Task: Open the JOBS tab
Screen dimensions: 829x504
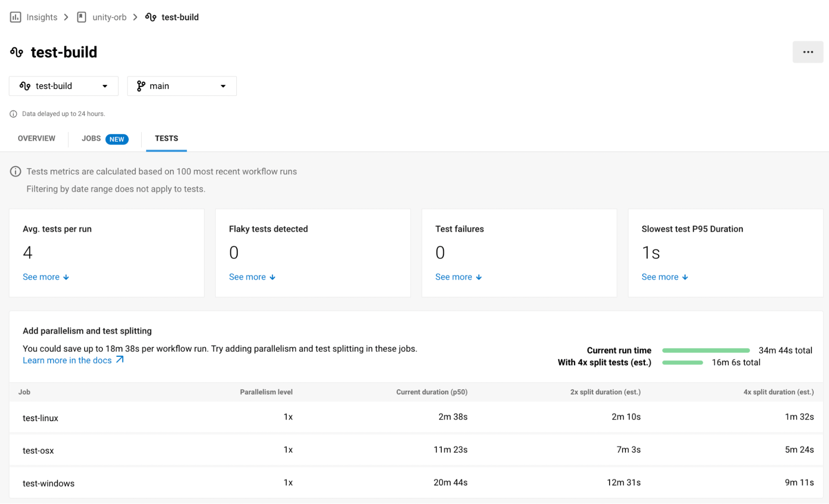Action: point(91,138)
